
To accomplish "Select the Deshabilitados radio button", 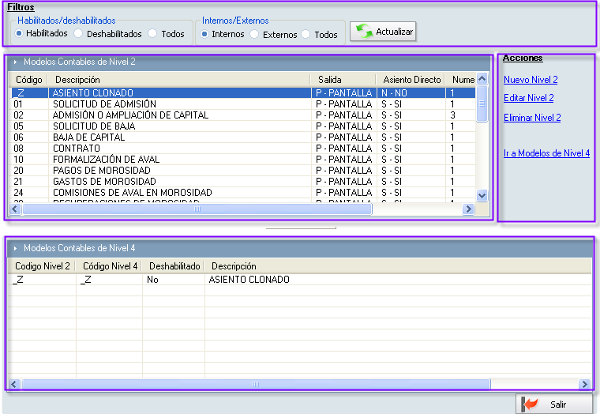I will (79, 33).
